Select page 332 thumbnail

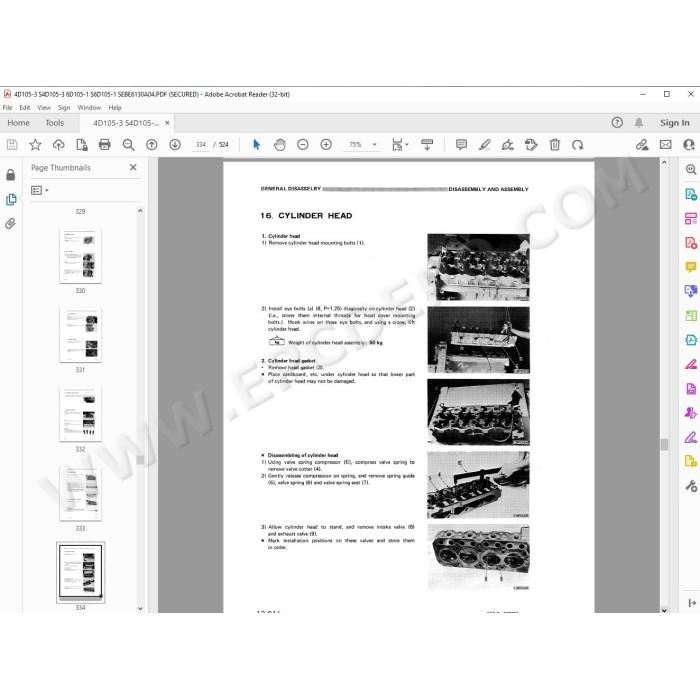pyautogui.click(x=80, y=414)
